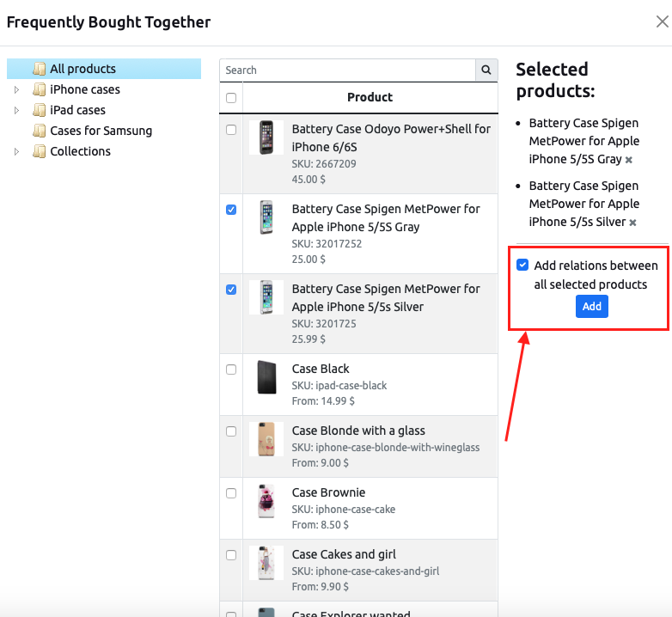This screenshot has height=617, width=672.
Task: Click the Case Black product thumbnail
Action: 266,377
